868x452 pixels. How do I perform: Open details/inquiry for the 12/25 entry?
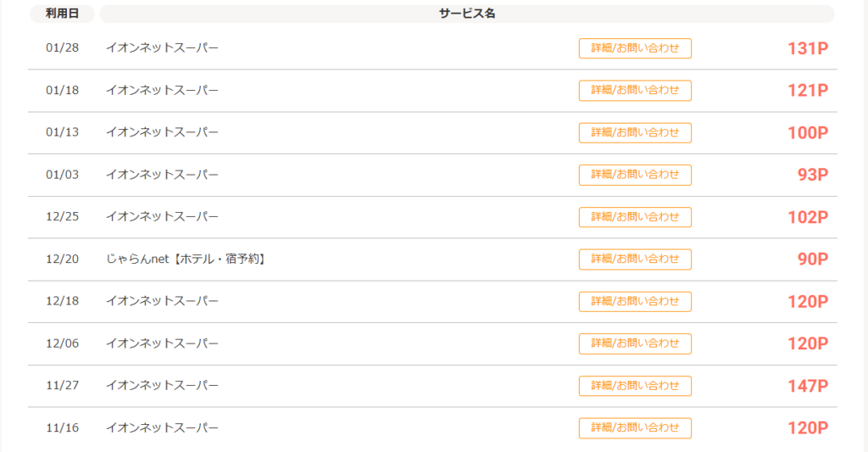point(635,217)
